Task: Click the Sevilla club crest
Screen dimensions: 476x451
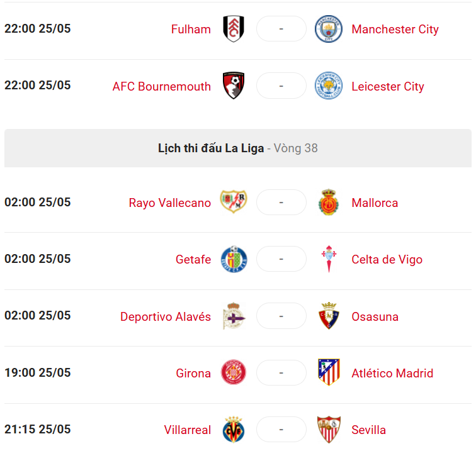Action: click(x=329, y=430)
